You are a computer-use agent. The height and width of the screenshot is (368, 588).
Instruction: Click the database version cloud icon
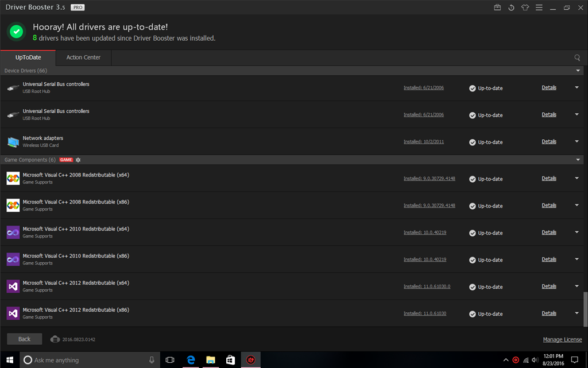(55, 339)
